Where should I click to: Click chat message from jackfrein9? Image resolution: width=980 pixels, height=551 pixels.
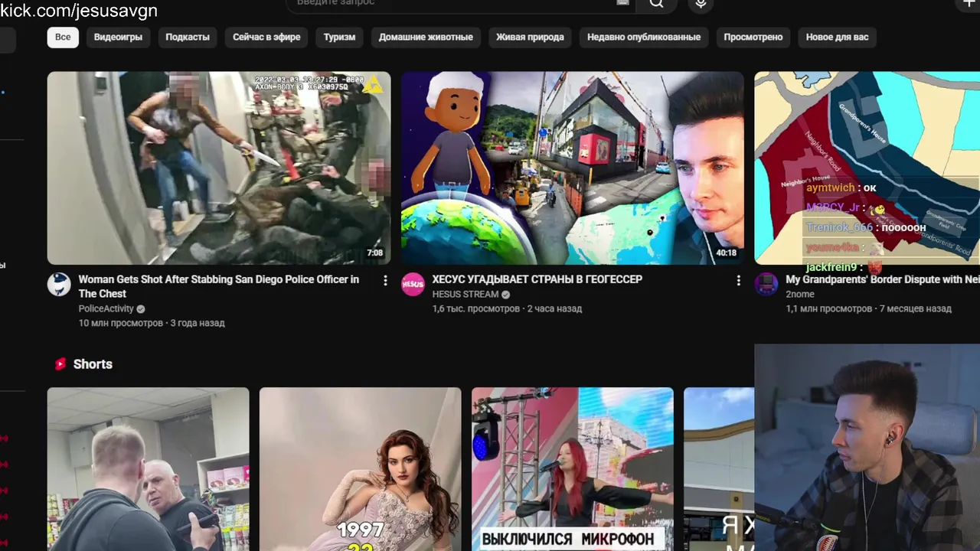click(x=844, y=267)
